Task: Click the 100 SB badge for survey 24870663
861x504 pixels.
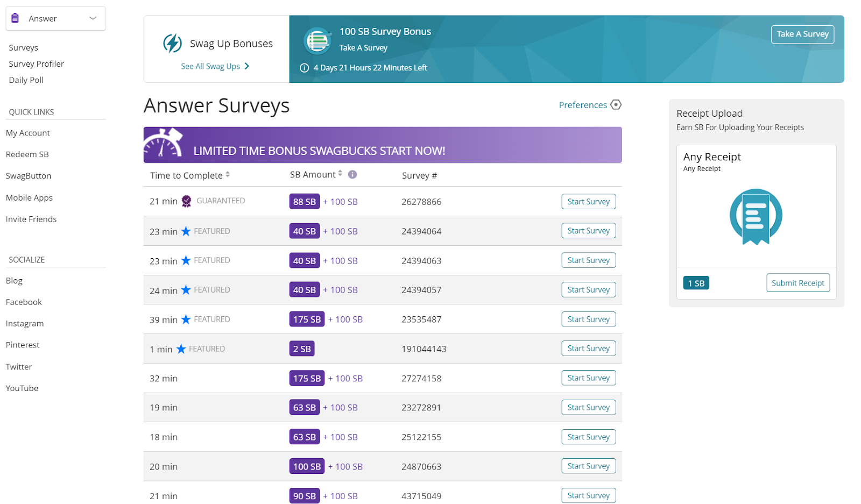Action: click(307, 467)
